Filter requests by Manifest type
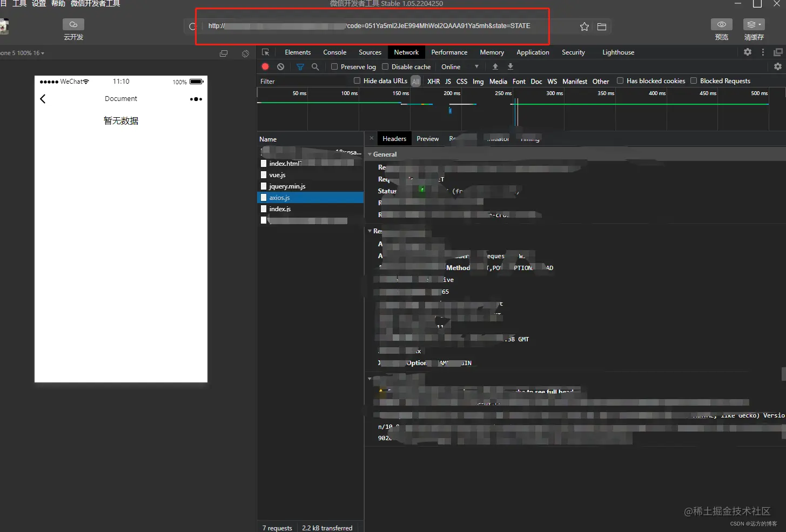This screenshot has width=786, height=532. point(575,81)
